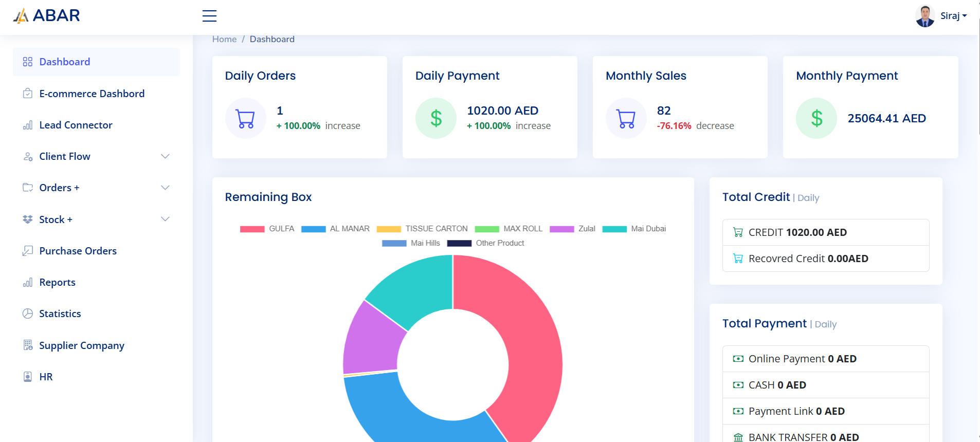Click the Recovred Credit cart icon
This screenshot has height=442, width=980.
click(738, 259)
